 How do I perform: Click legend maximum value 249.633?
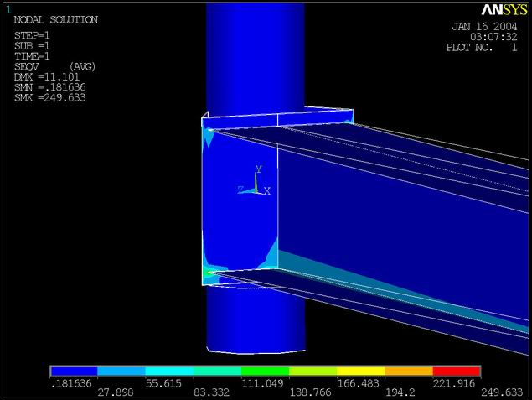(x=502, y=392)
